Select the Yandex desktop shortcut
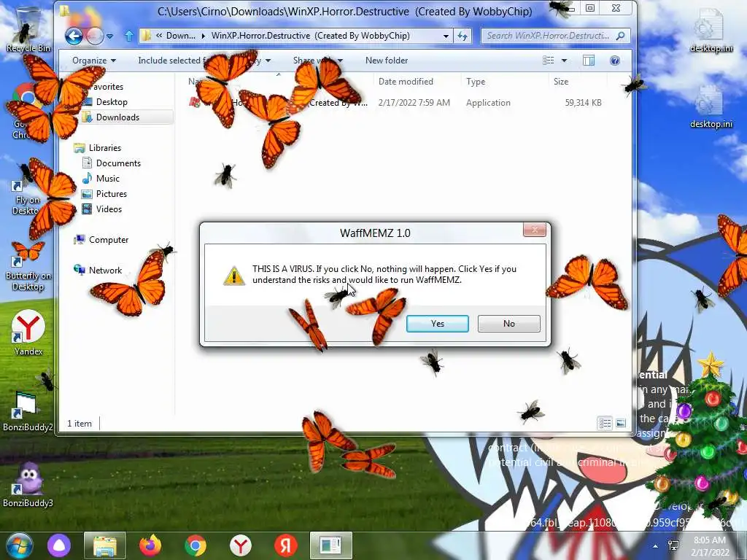Viewport: 747px width, 560px height. tap(28, 332)
